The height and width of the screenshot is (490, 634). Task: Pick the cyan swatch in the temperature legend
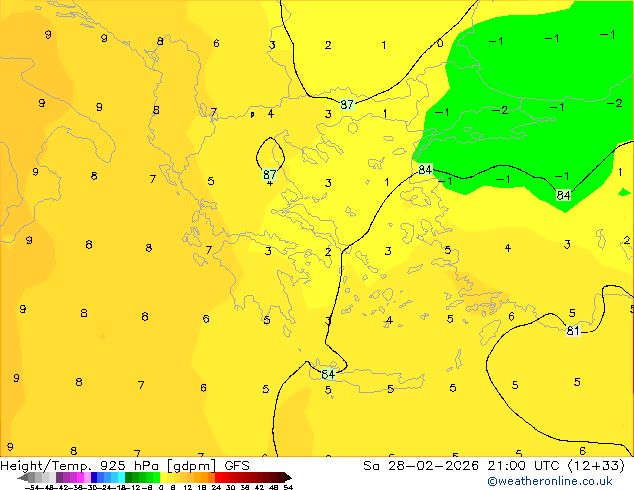coord(121,477)
